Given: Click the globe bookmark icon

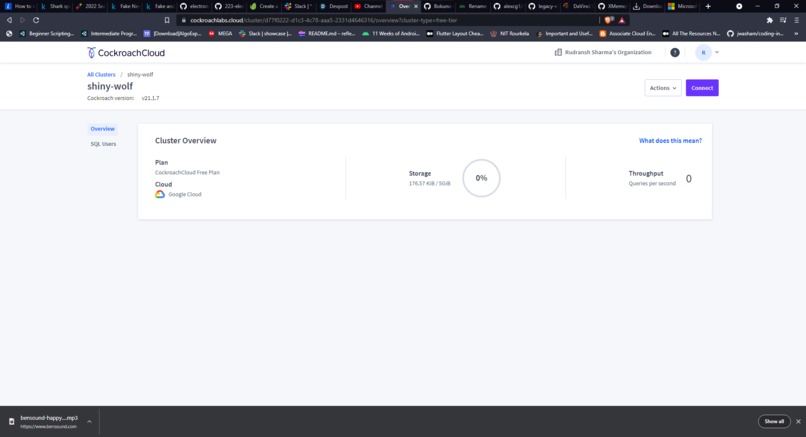Looking at the screenshot, I should 9,33.
